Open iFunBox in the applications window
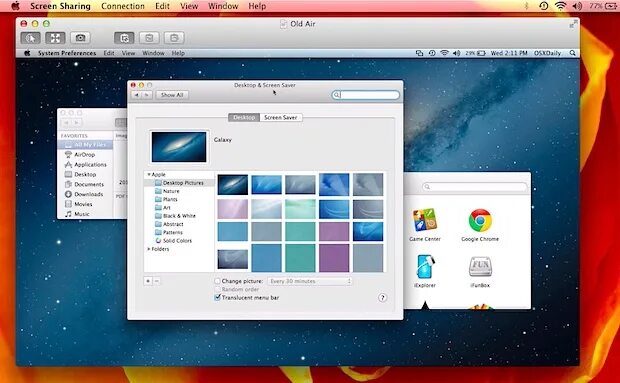Screen dimensions: 620x383 480,271
